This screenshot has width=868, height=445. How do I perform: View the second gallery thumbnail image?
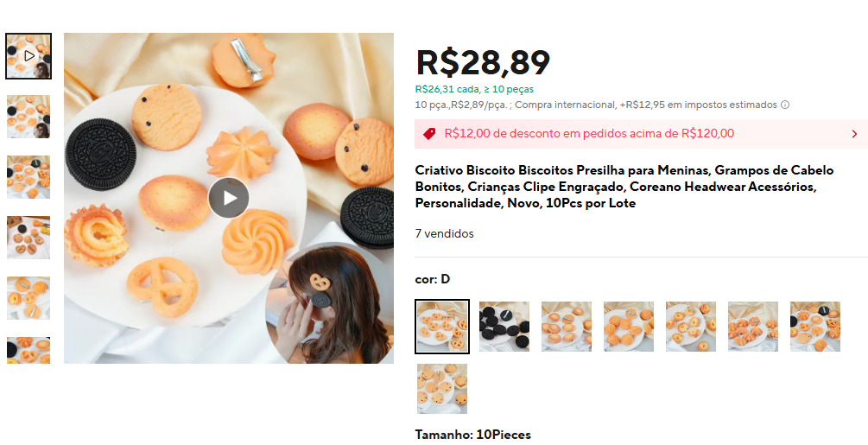tap(29, 117)
